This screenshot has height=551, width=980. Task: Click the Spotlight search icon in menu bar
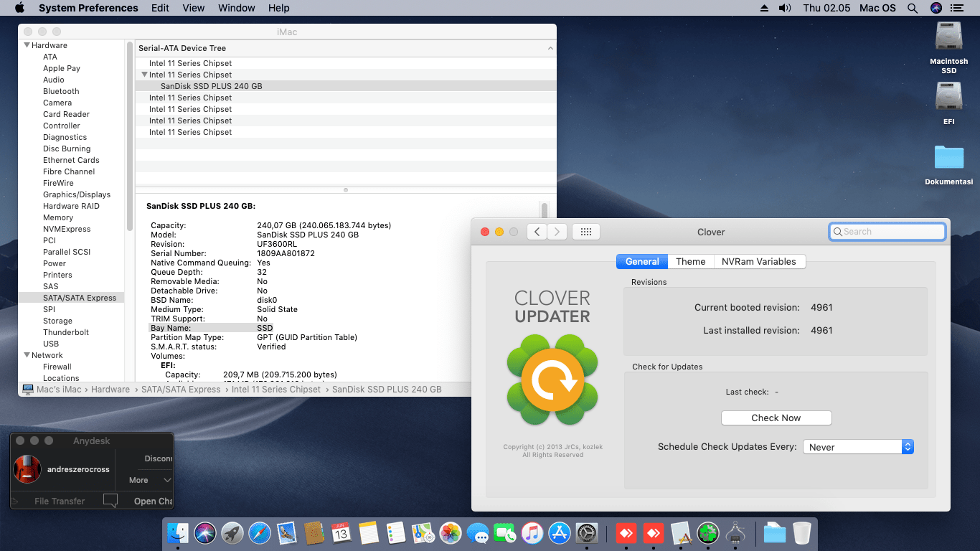click(x=913, y=8)
